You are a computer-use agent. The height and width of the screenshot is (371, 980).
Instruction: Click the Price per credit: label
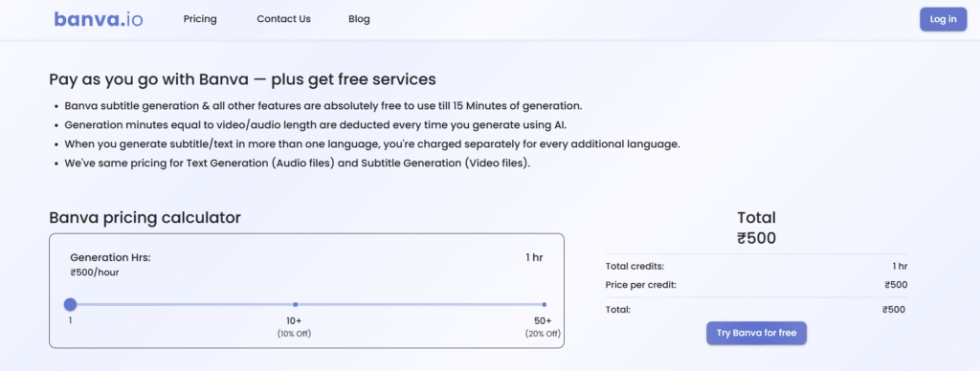tap(641, 285)
